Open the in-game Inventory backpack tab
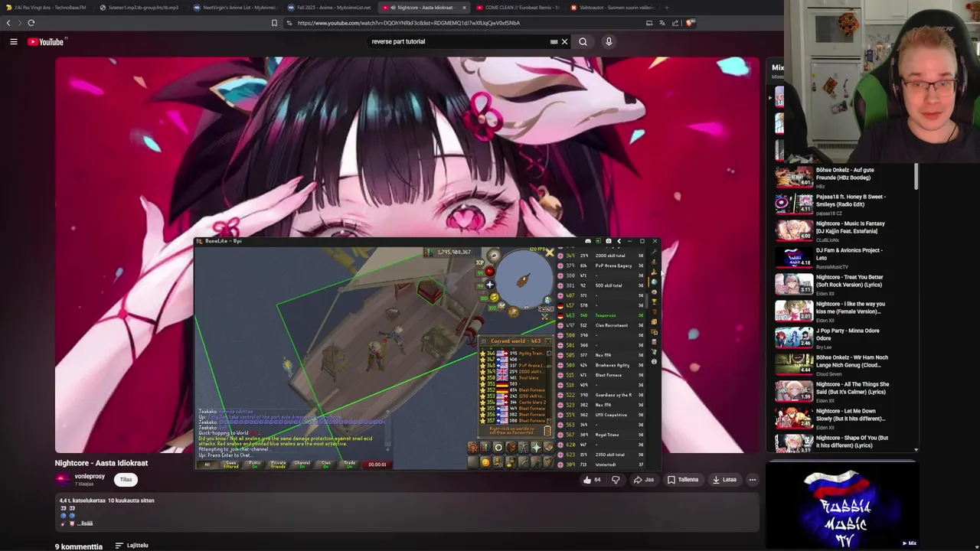The height and width of the screenshot is (551, 980). pos(511,447)
